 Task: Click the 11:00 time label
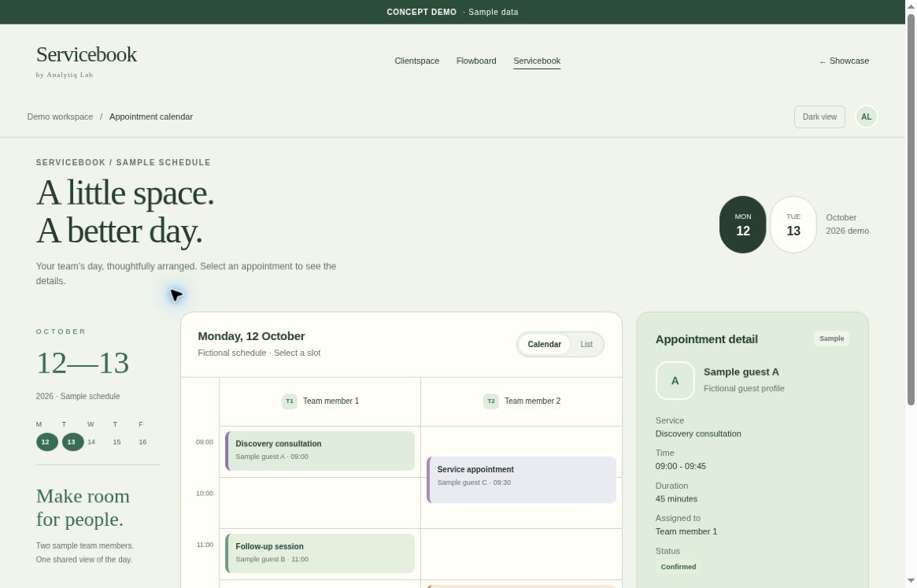pyautogui.click(x=204, y=545)
